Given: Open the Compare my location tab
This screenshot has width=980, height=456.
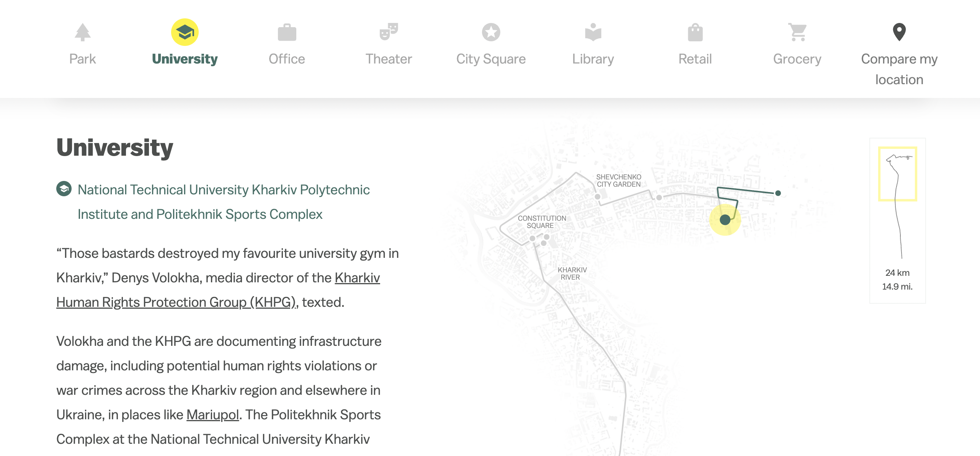Looking at the screenshot, I should click(899, 69).
